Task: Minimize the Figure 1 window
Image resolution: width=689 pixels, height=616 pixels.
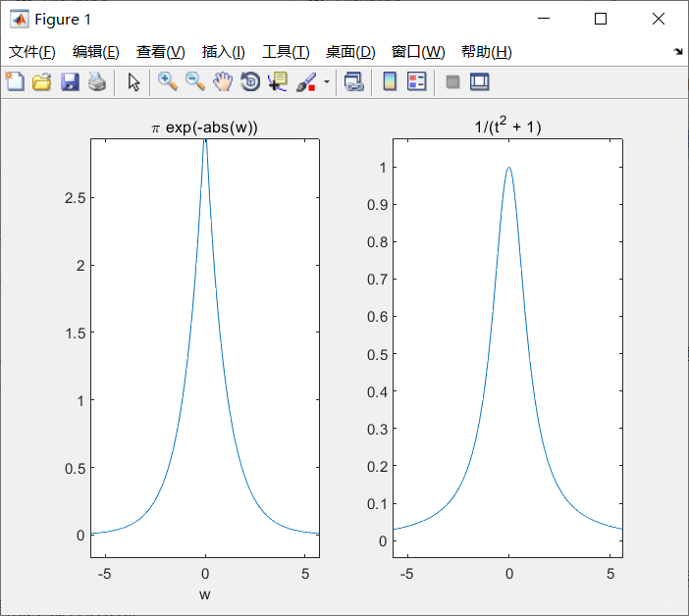Action: pyautogui.click(x=544, y=19)
